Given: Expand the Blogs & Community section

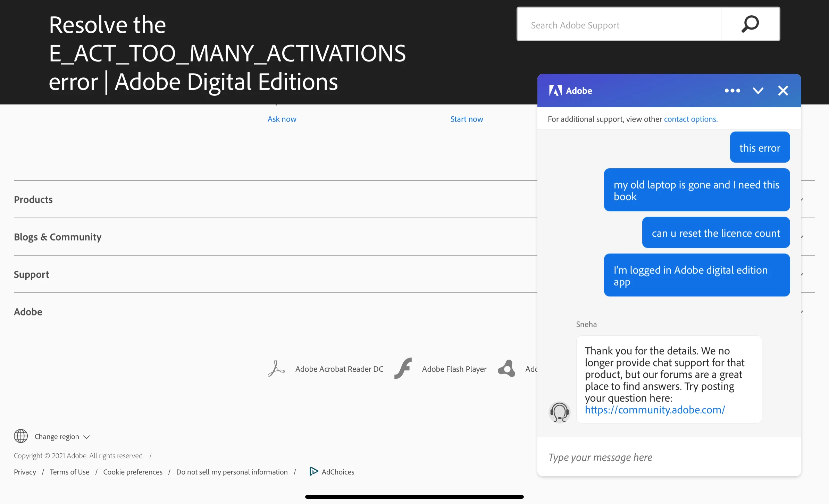Looking at the screenshot, I should [58, 237].
